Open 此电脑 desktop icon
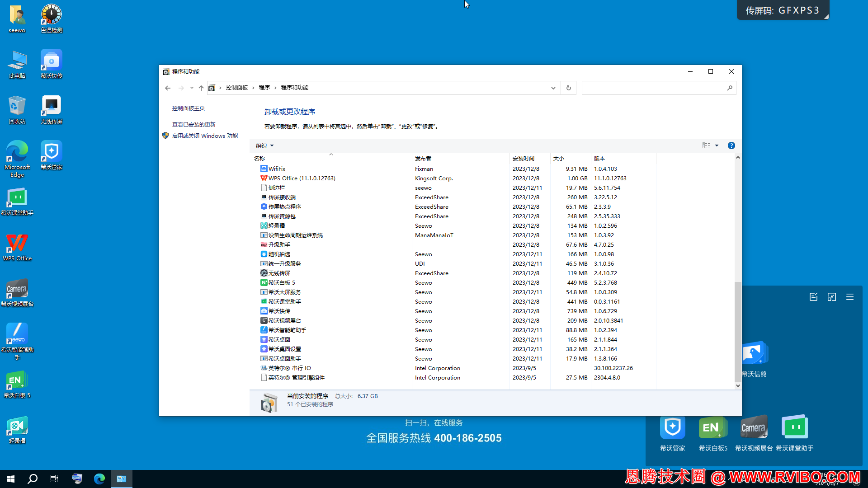The height and width of the screenshot is (488, 868). pos(17,65)
